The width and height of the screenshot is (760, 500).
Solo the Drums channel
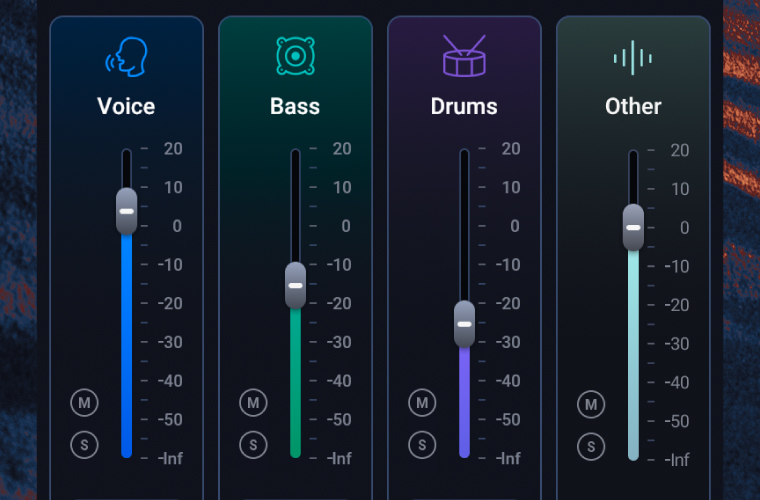pos(422,445)
